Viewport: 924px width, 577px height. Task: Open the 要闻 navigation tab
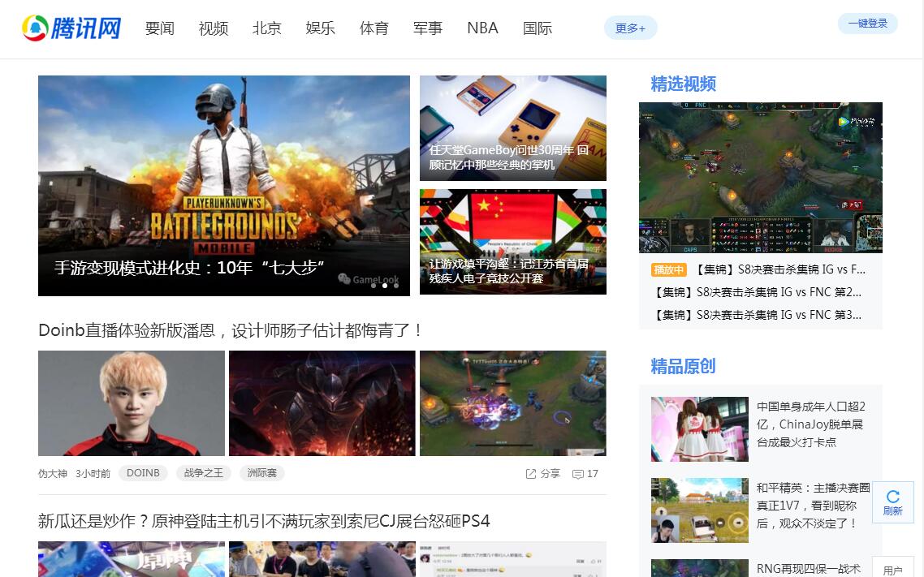pos(160,28)
